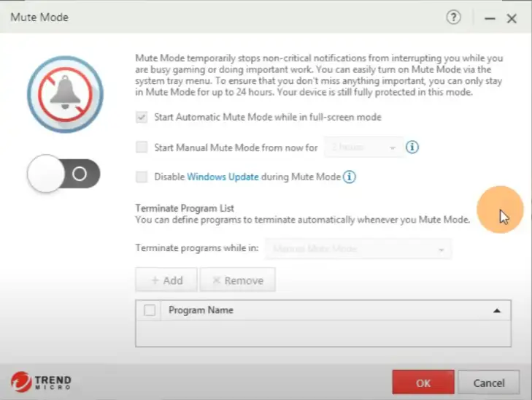The height and width of the screenshot is (400, 532).
Task: Check Disable Windows Update during Mute Mode
Action: [142, 177]
